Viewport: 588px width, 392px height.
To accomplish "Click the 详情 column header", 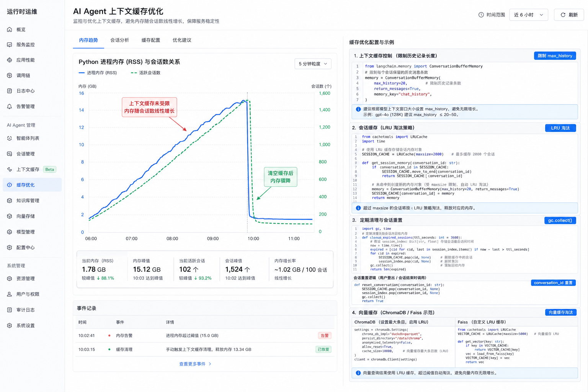I will [170, 322].
